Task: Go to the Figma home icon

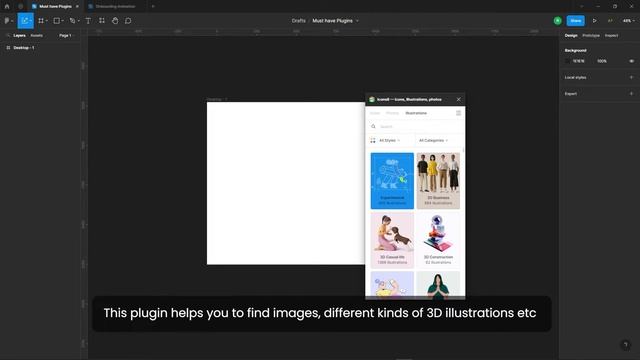Action: (x=7, y=6)
